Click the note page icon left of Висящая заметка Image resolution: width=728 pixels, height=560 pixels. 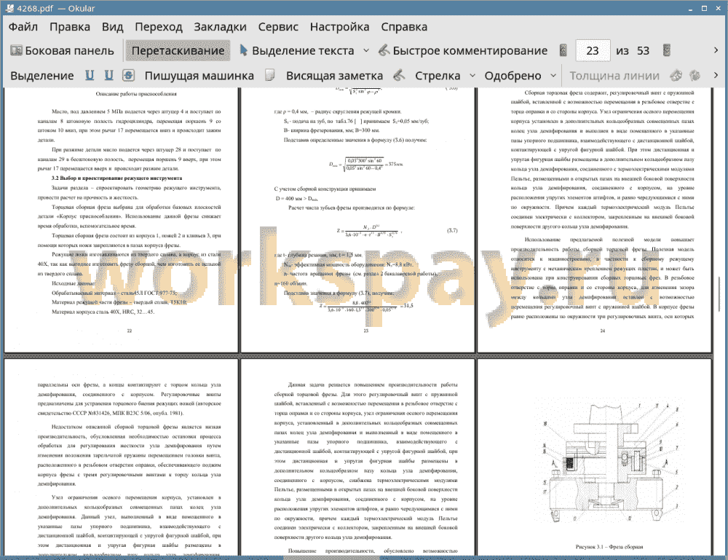tap(270, 75)
